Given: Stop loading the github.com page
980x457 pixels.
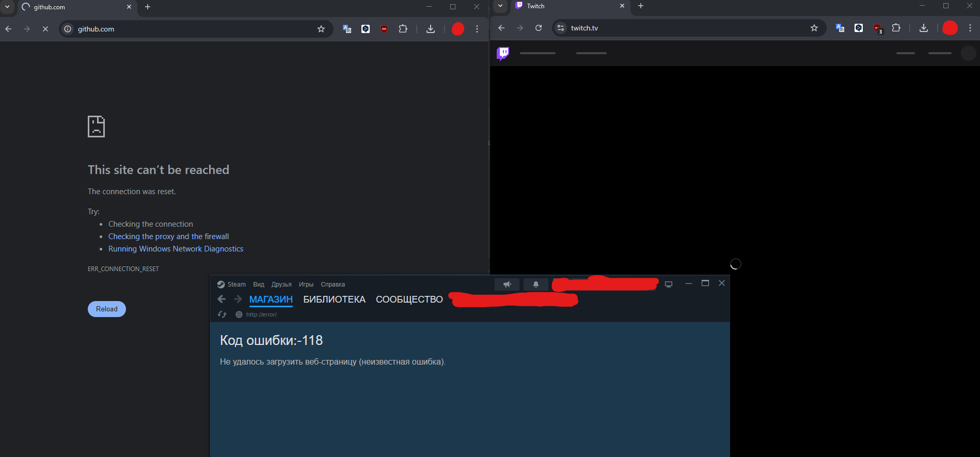Looking at the screenshot, I should pos(45,29).
